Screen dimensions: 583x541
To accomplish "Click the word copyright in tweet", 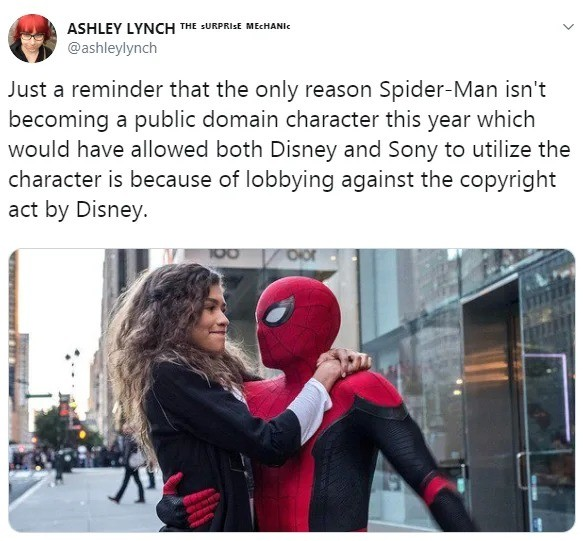I will pos(508,180).
